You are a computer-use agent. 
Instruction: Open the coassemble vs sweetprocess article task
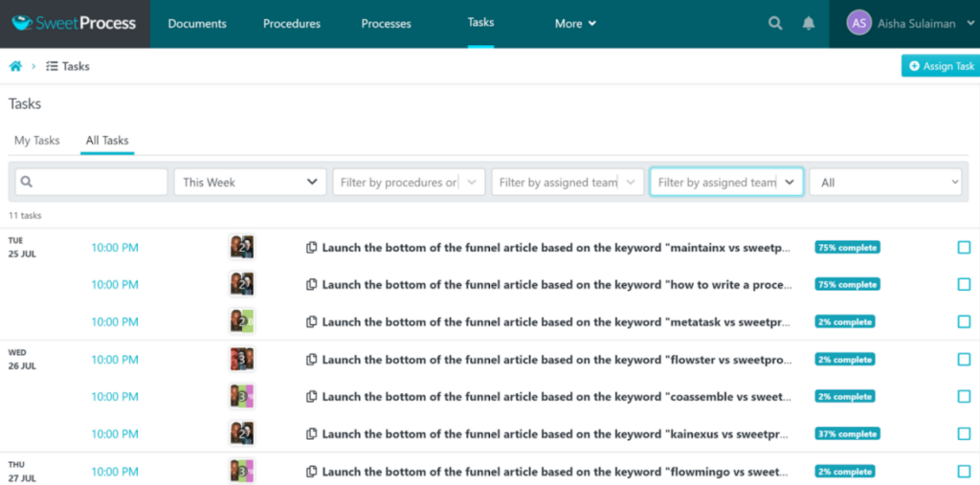[x=557, y=396]
